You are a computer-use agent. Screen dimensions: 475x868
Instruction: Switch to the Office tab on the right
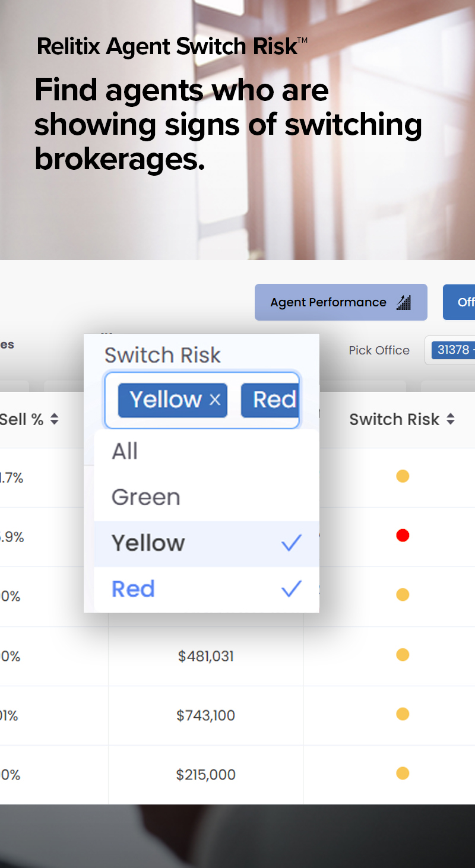[463, 302]
